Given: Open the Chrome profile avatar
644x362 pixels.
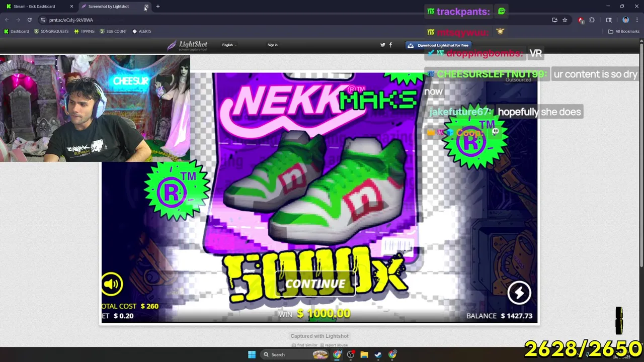Looking at the screenshot, I should [x=625, y=20].
